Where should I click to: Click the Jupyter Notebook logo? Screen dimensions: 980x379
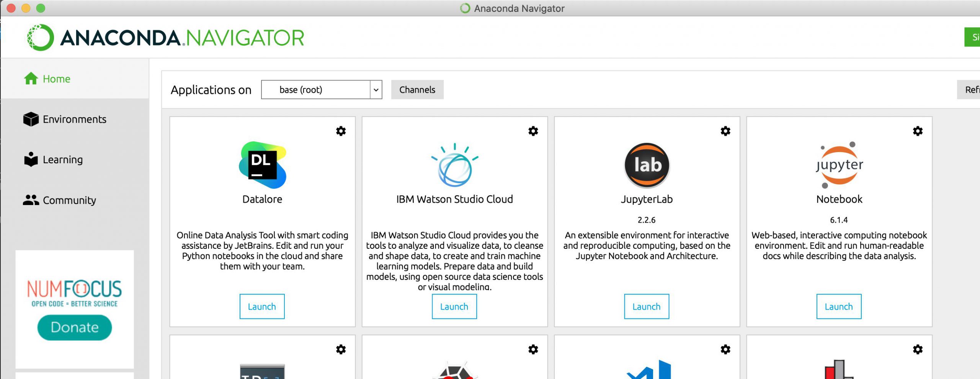pyautogui.click(x=839, y=165)
